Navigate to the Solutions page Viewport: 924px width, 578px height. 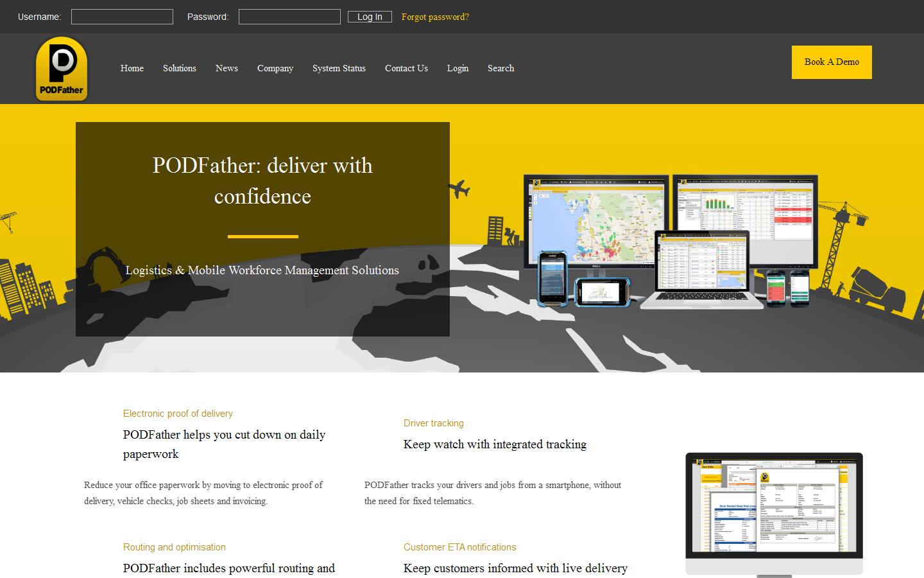(x=180, y=69)
